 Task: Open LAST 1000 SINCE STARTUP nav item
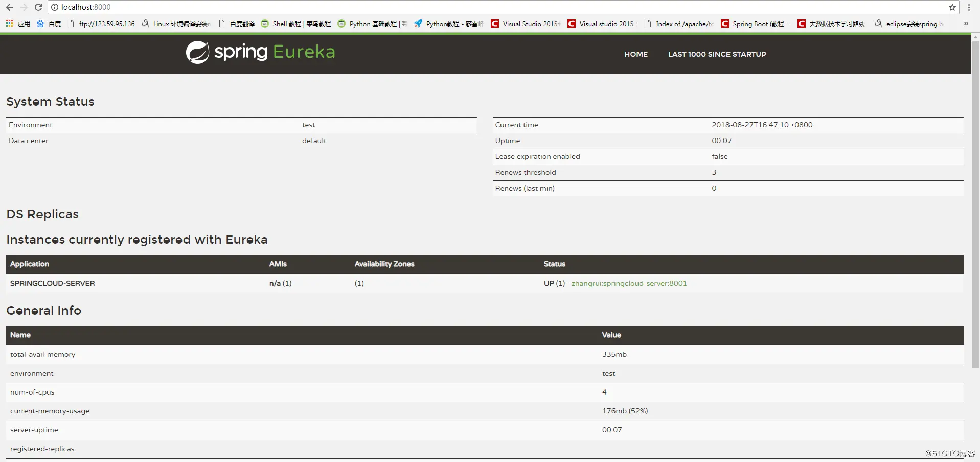tap(717, 54)
